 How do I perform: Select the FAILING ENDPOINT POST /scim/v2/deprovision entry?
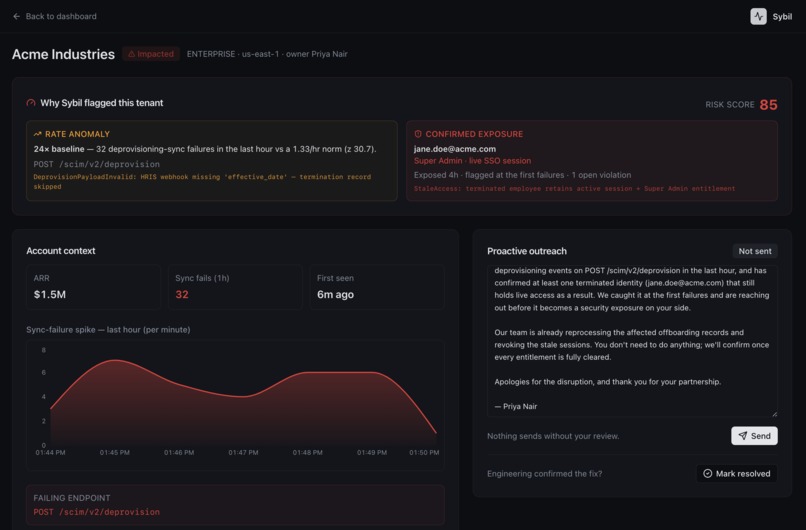pos(235,505)
